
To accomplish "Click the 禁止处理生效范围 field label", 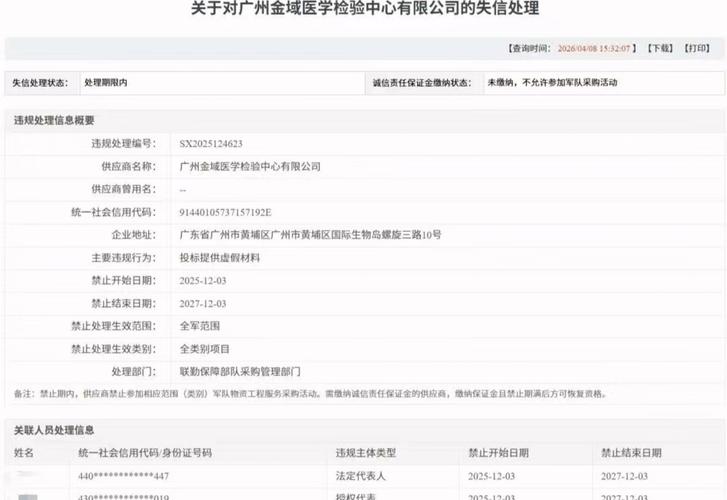I will tap(114, 326).
